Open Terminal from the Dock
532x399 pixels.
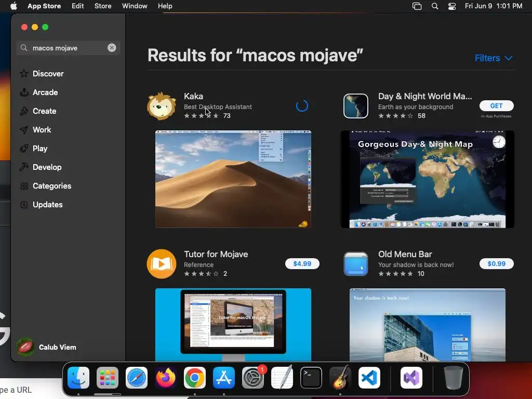pos(311,378)
